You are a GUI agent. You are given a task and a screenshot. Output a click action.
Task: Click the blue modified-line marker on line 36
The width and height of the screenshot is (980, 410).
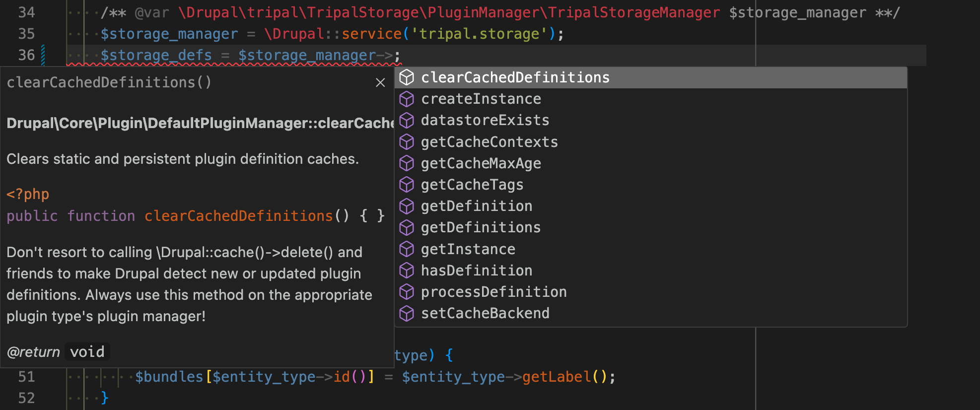tap(43, 55)
